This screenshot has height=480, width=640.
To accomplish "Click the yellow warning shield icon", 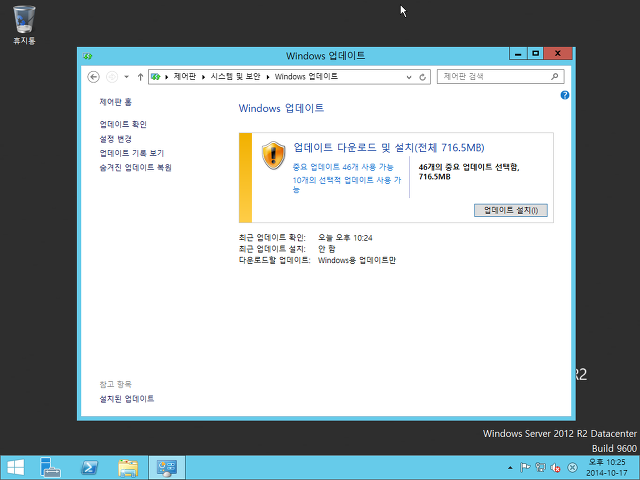I will 273,155.
